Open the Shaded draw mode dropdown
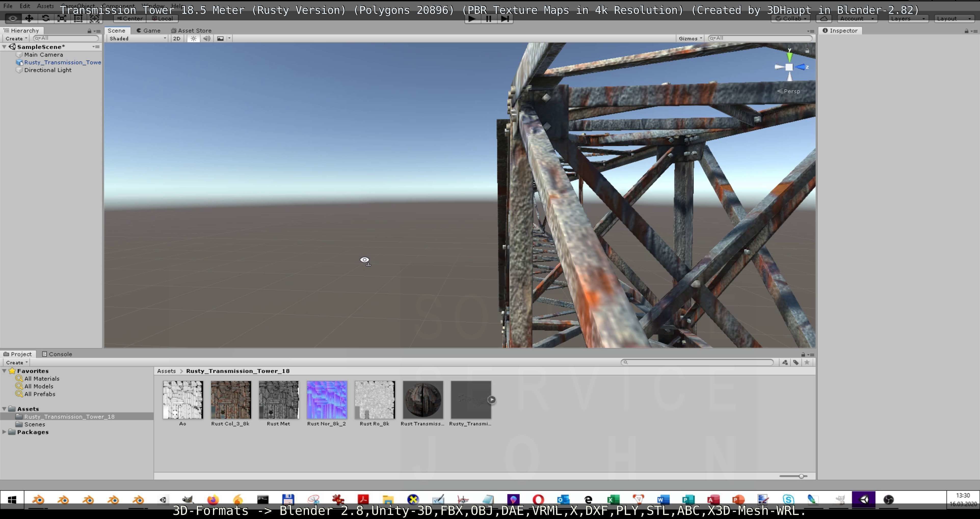The width and height of the screenshot is (980, 519). tap(137, 38)
